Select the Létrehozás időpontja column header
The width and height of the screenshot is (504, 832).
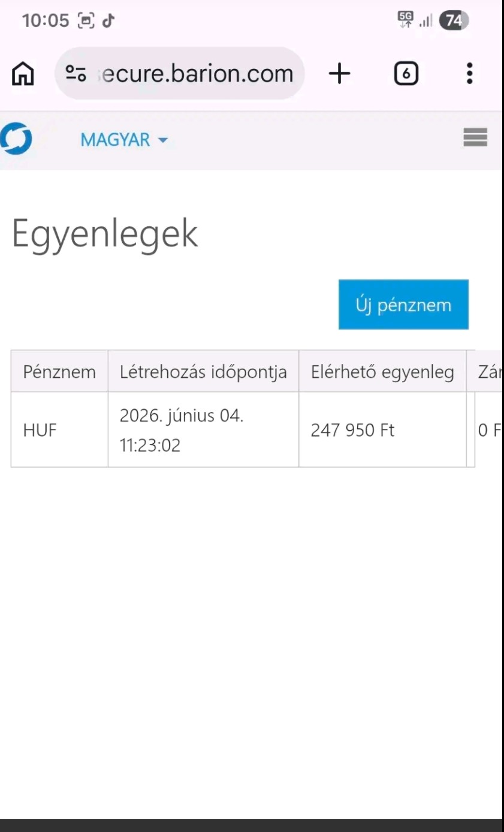click(203, 371)
